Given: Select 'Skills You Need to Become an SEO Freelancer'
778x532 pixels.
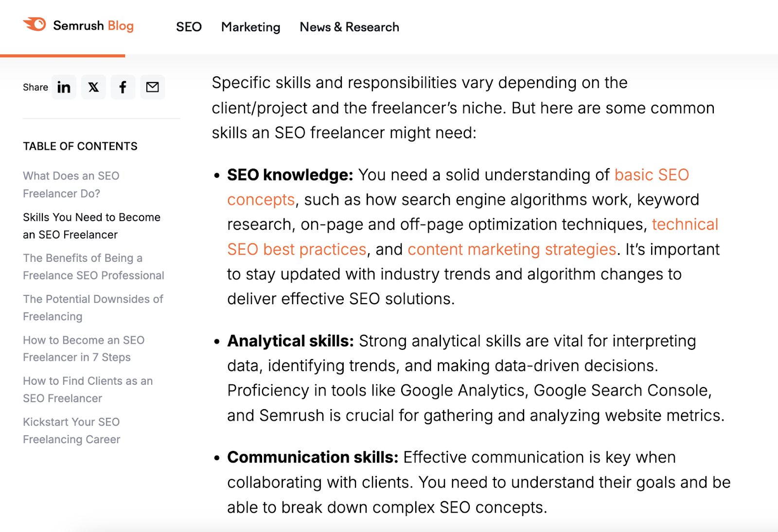Looking at the screenshot, I should point(91,225).
